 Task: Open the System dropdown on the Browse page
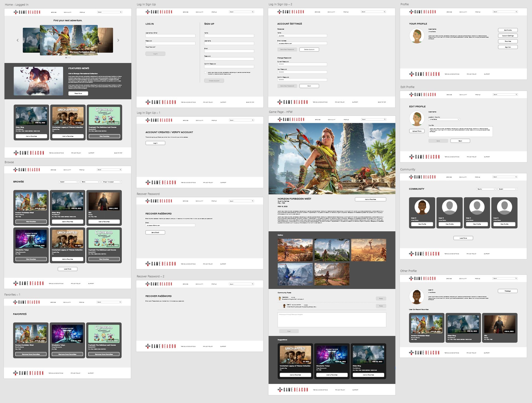click(69, 182)
